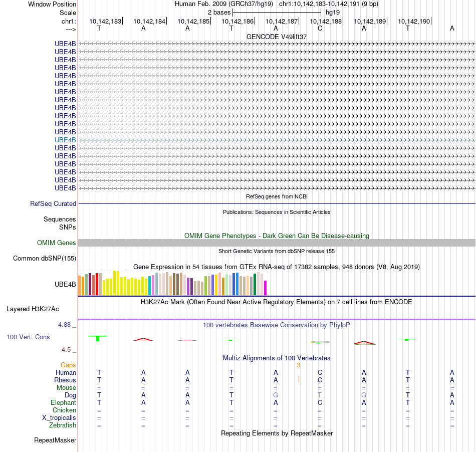Click the highlighted light-blue UBE4B transcript label
The height and width of the screenshot is (452, 476).
pos(65,140)
